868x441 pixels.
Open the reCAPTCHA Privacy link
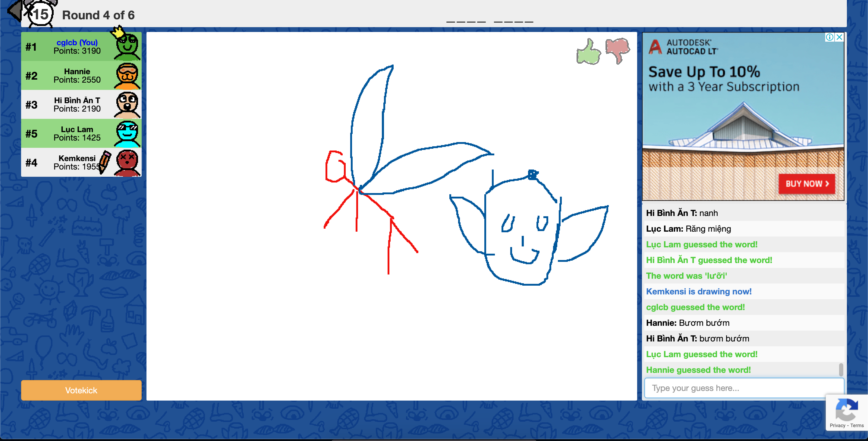837,426
